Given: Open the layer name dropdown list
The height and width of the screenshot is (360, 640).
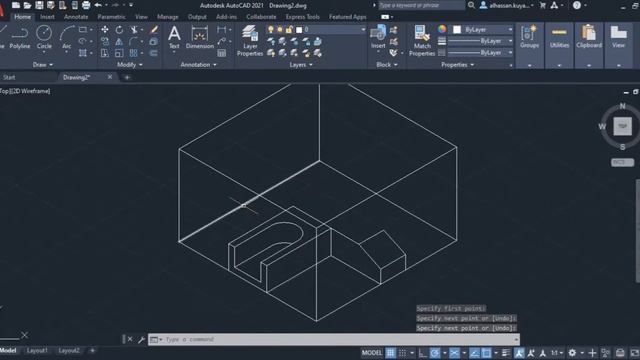Looking at the screenshot, I should 363,29.
